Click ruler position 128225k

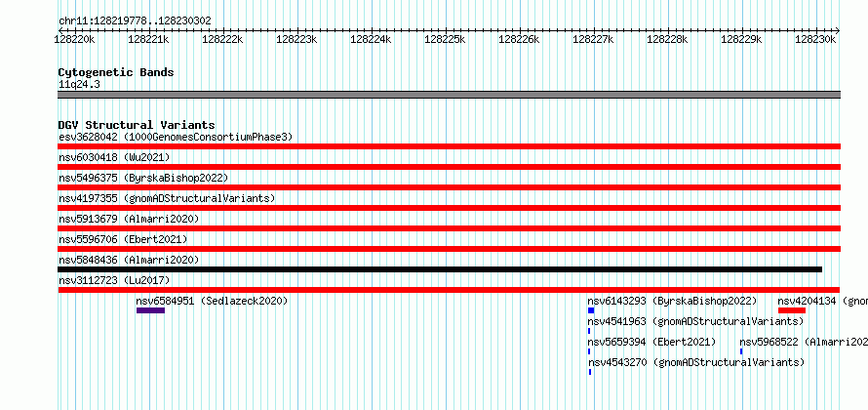tap(445, 39)
